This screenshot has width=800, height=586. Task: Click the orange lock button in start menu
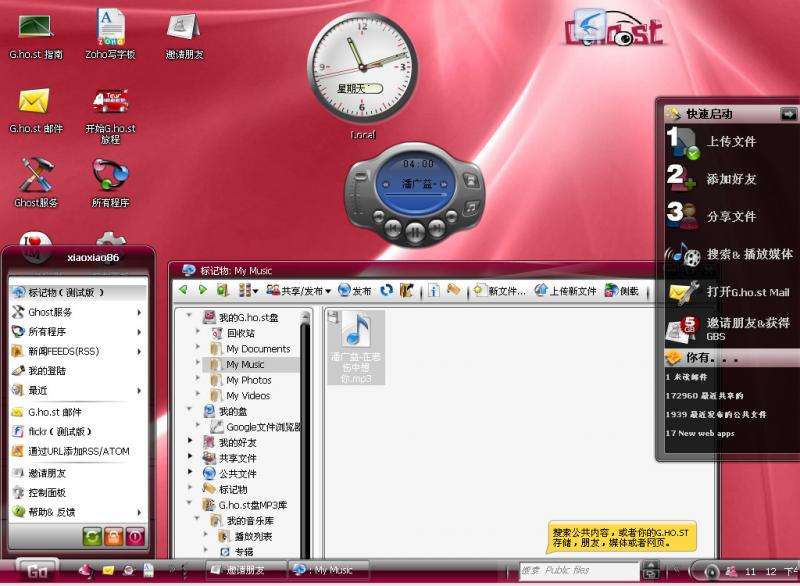pos(113,536)
